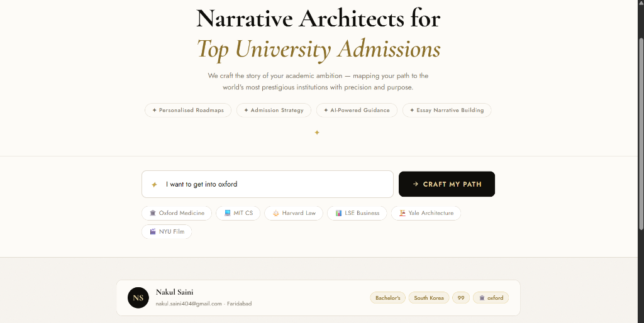
Task: Click the South Korea tag
Action: point(429,298)
